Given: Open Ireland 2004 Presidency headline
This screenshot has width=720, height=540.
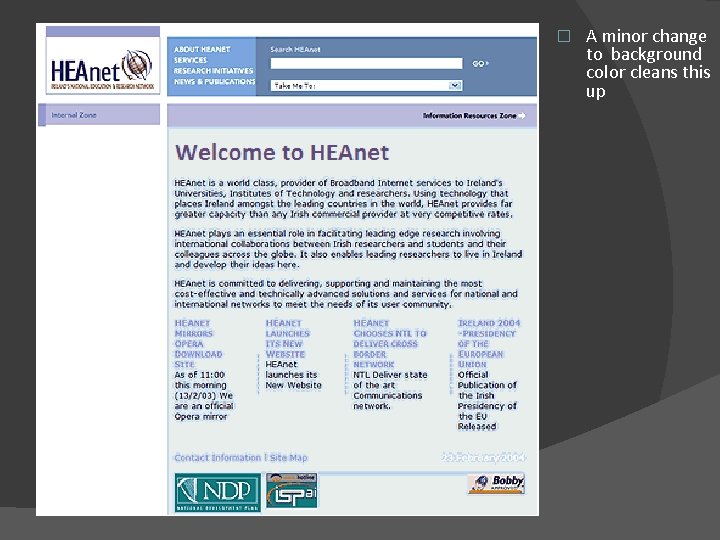Looking at the screenshot, I should [489, 343].
